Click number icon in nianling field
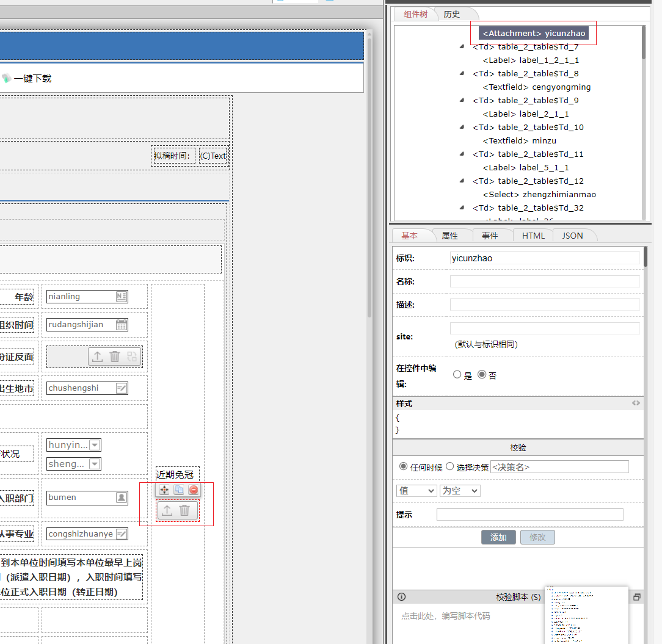662x644 pixels. (121, 297)
